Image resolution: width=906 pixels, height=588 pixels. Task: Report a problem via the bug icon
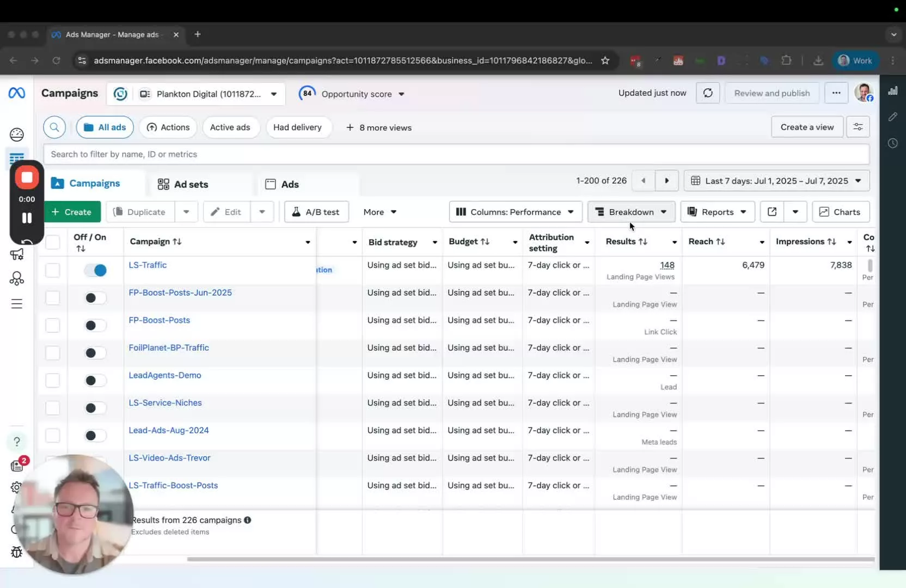[x=17, y=552]
